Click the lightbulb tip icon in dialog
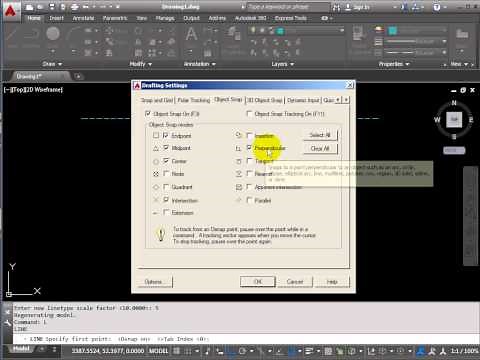This screenshot has width=480, height=360. (x=161, y=234)
